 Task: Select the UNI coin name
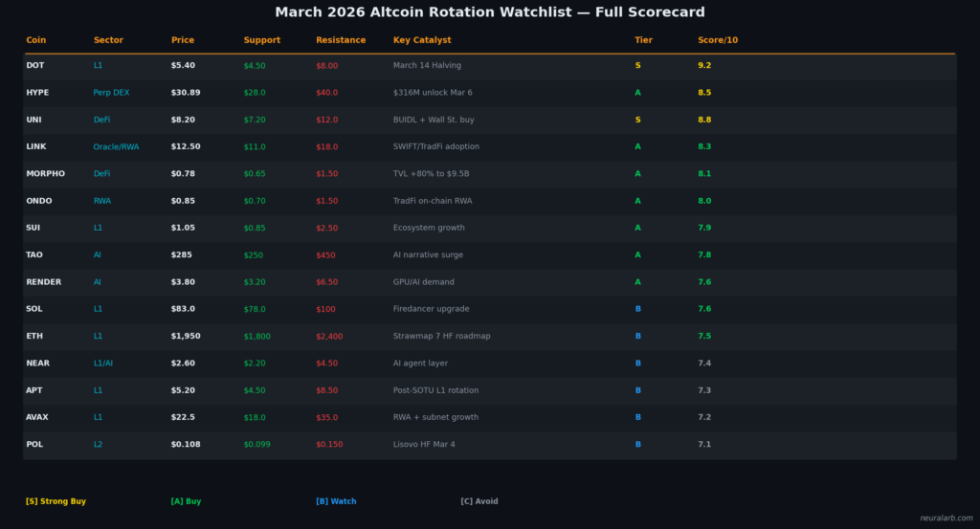point(33,120)
